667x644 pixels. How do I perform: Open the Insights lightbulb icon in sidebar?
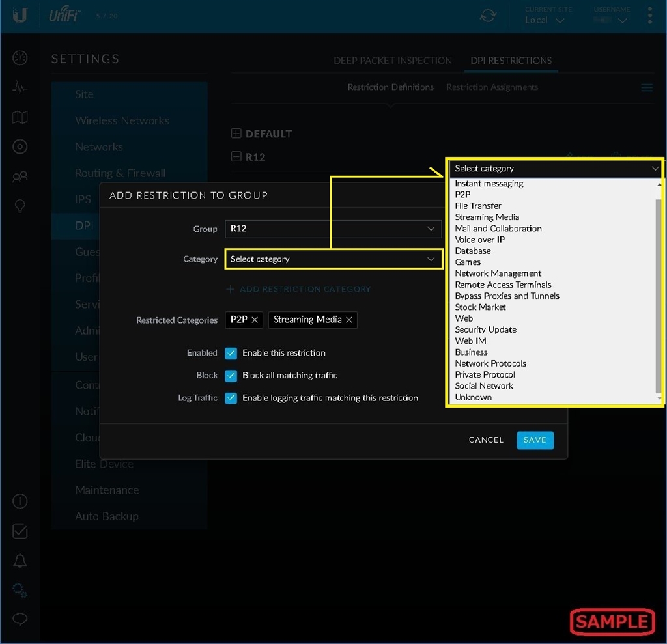pos(20,206)
